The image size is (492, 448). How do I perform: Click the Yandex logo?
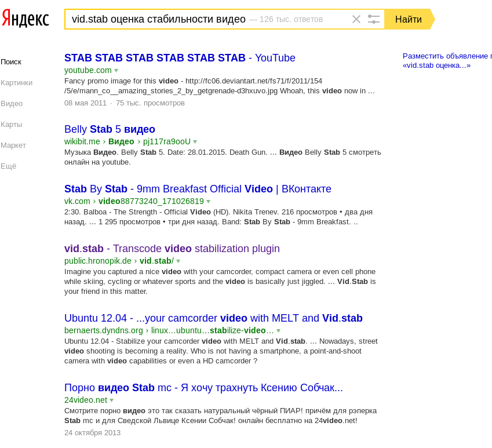[x=25, y=19]
